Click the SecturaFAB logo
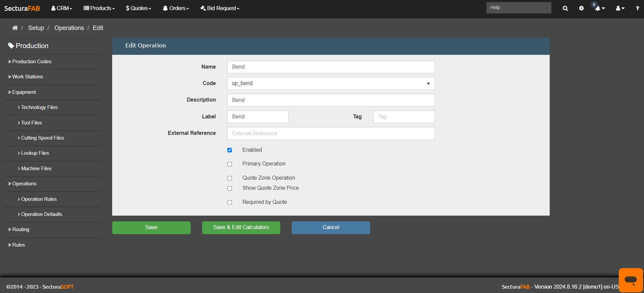Screen dimensions: 644x293 coord(22,8)
